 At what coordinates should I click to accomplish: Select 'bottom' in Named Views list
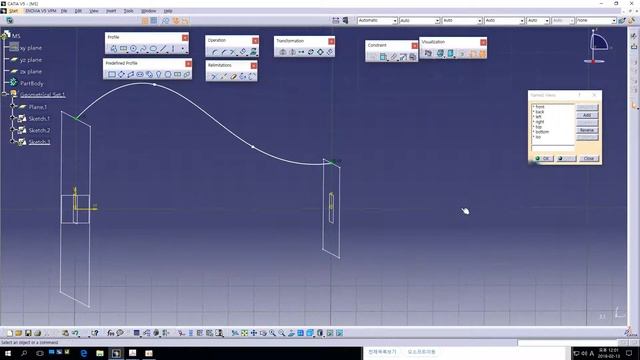click(x=542, y=132)
